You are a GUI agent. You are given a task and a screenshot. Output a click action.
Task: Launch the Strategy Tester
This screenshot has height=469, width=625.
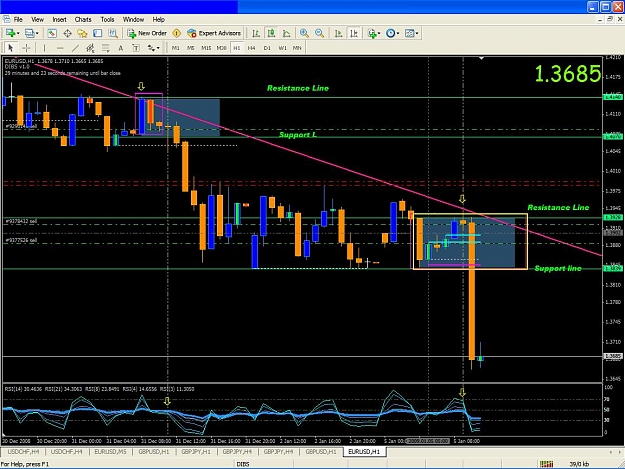(x=113, y=33)
